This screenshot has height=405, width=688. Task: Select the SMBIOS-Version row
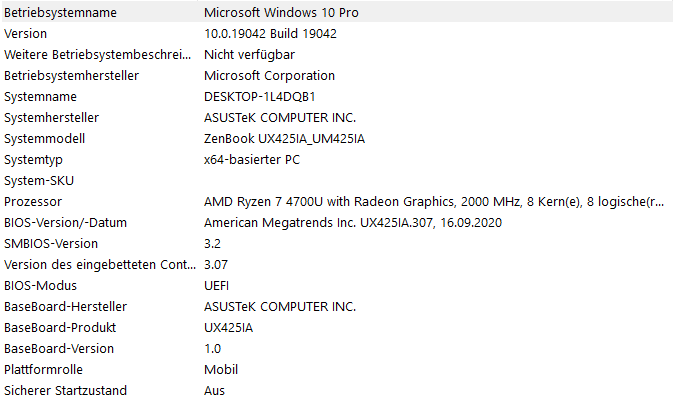[337, 244]
